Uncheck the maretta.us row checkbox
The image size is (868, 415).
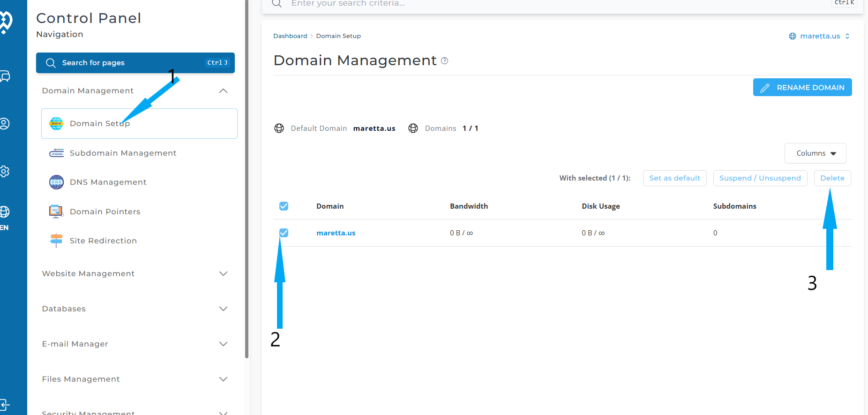tap(284, 233)
